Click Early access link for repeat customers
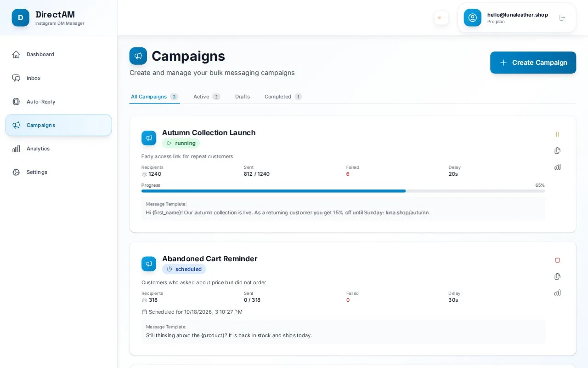 187,156
